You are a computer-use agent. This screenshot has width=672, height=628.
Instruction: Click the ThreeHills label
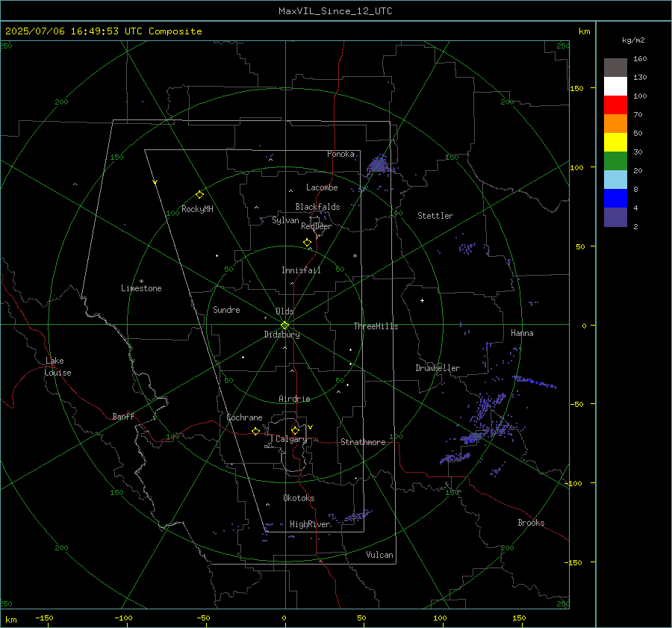click(376, 326)
